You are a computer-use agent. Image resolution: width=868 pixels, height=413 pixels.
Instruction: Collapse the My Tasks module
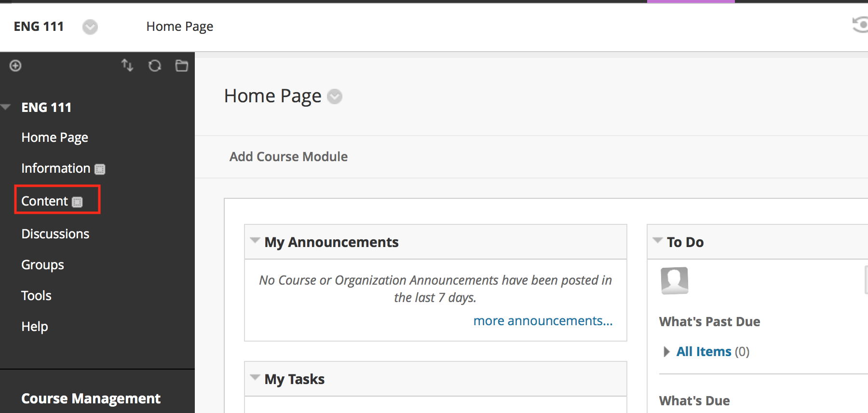point(255,377)
